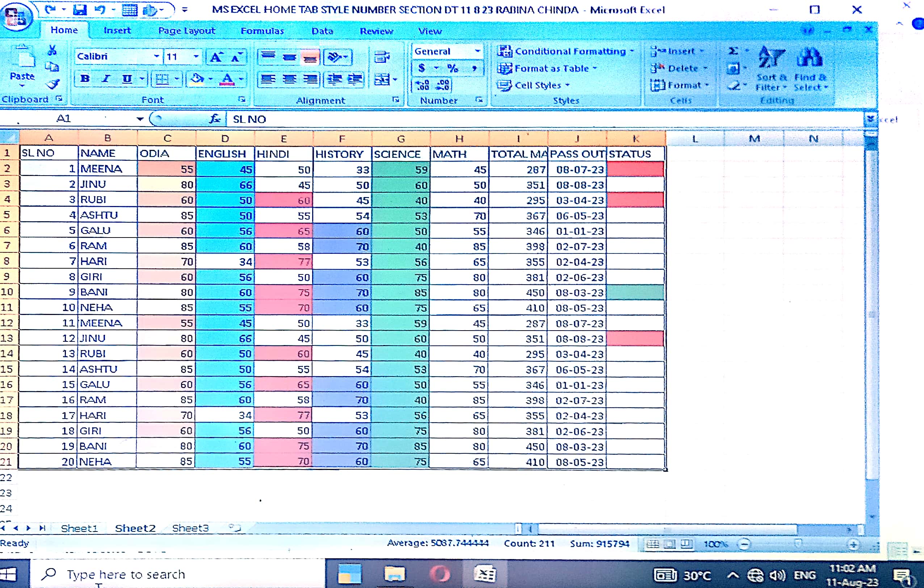The height and width of the screenshot is (588, 924).
Task: Open the Sheet2 worksheet tab
Action: coord(135,529)
